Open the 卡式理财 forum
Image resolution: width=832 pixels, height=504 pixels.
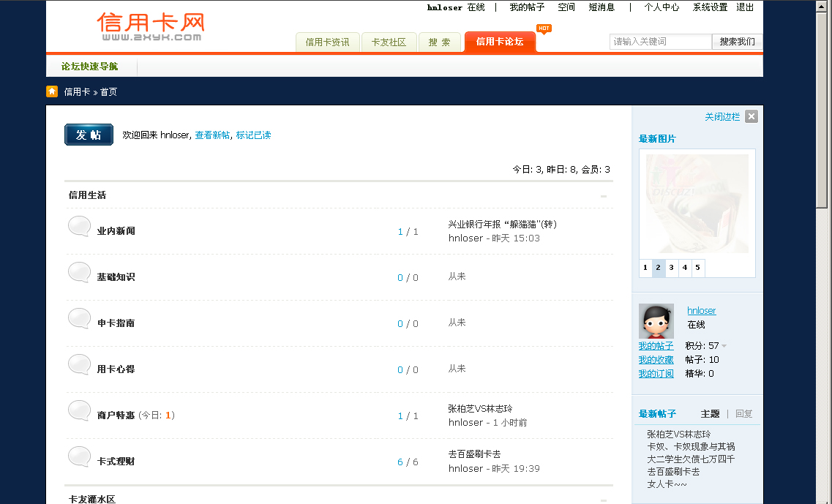point(116,462)
